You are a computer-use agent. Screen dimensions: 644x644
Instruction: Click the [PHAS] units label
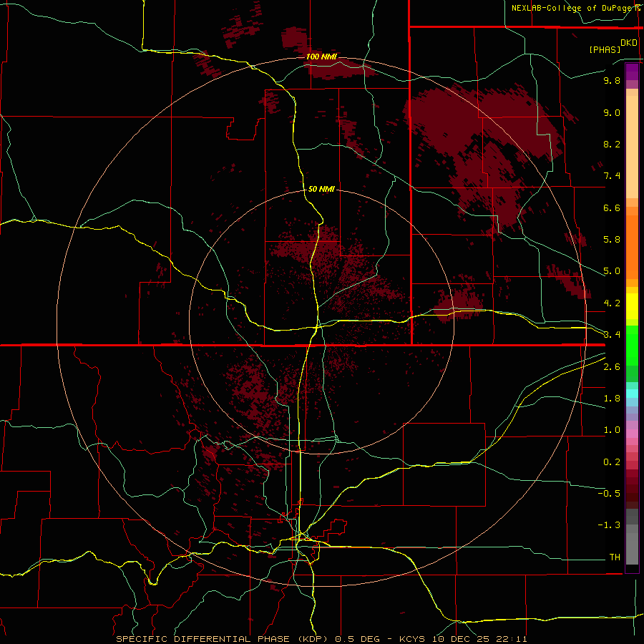605,49
